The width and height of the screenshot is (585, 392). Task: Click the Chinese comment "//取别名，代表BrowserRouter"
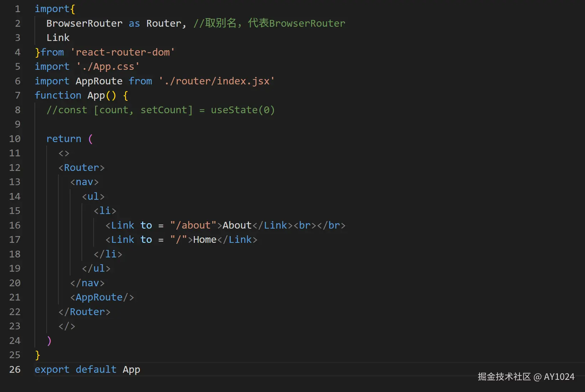pyautogui.click(x=269, y=23)
